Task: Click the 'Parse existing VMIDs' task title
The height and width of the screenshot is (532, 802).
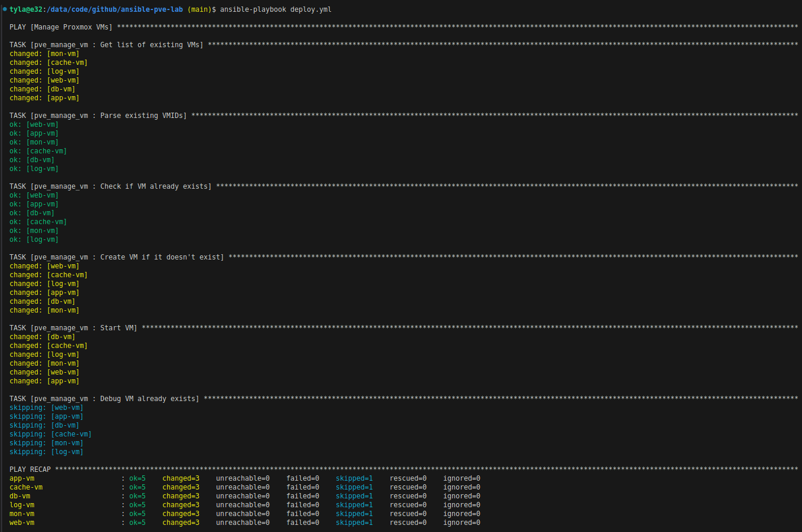Action: (143, 116)
